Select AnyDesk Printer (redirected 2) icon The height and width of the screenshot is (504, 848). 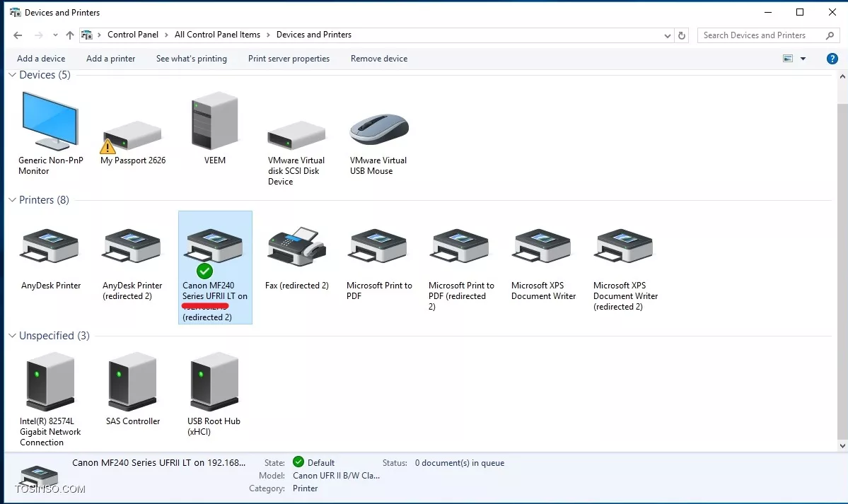(132, 246)
